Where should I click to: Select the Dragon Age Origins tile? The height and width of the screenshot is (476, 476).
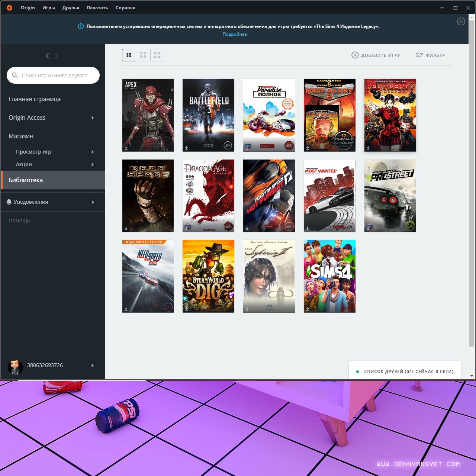(209, 196)
